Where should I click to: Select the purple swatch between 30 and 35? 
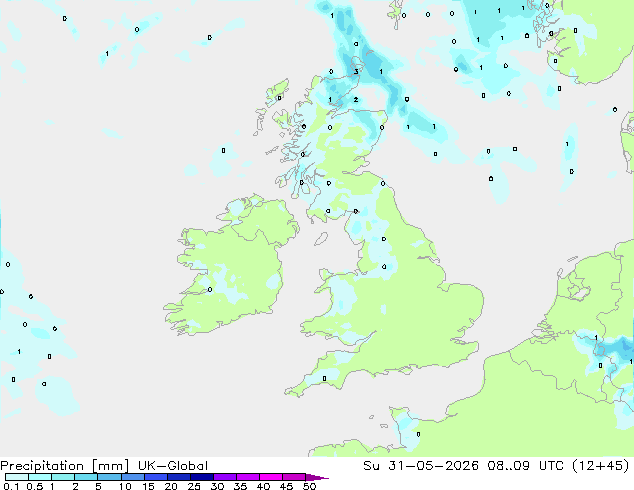[x=225, y=477]
